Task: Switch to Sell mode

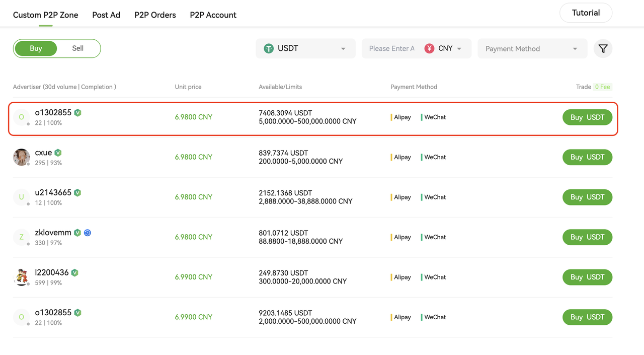Action: (78, 48)
